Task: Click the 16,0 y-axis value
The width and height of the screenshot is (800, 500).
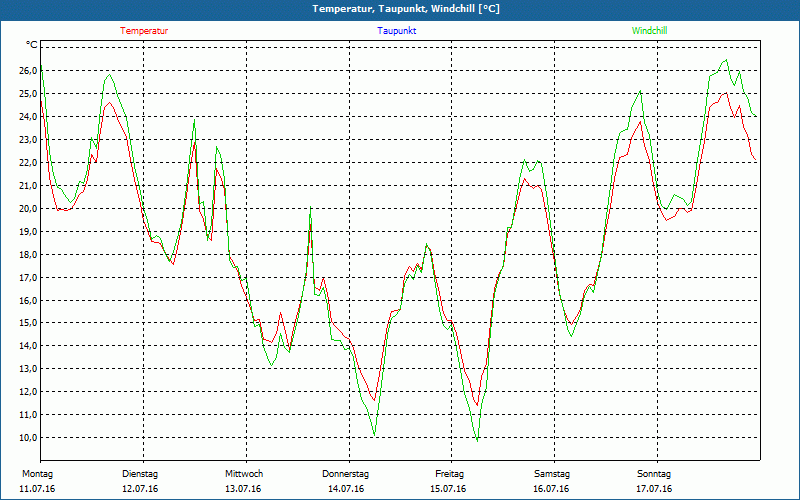Action: [x=29, y=300]
